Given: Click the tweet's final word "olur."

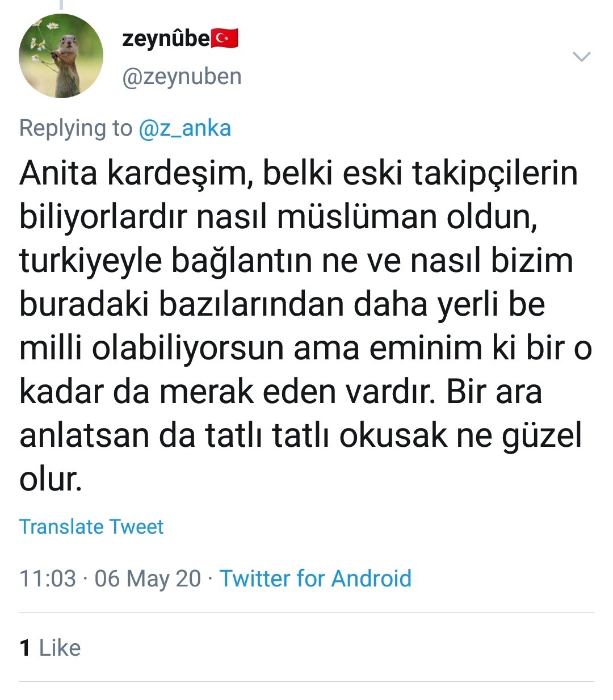Looking at the screenshot, I should [x=51, y=480].
